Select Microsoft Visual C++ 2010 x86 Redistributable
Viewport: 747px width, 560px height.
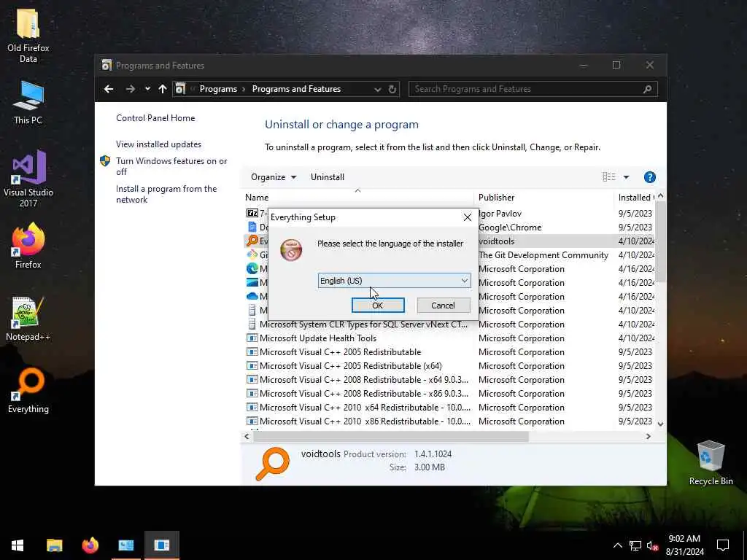(x=365, y=421)
